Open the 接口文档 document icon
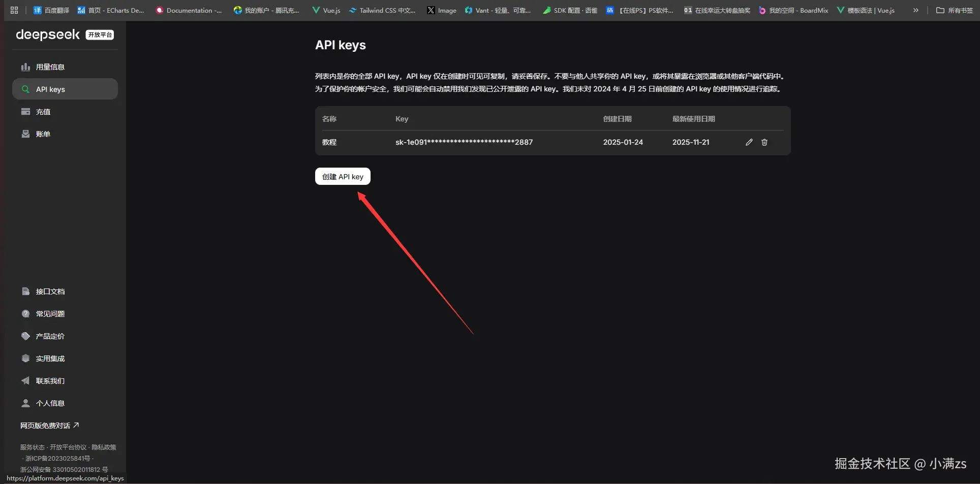This screenshot has height=484, width=980. 25,292
